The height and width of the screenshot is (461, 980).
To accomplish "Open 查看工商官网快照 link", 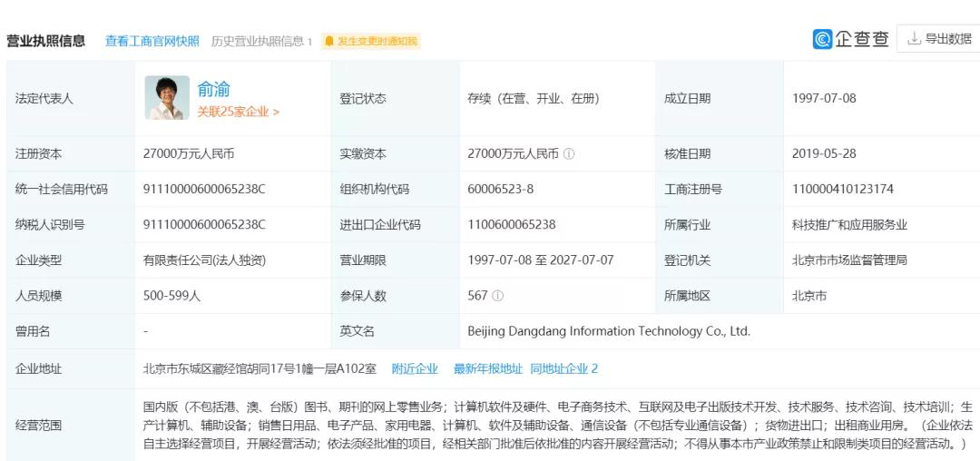I will [x=152, y=41].
